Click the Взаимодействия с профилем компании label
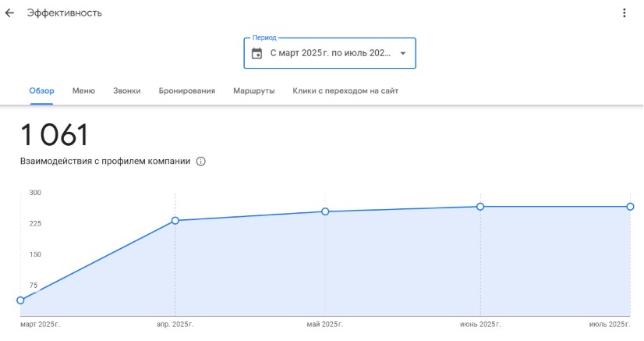The image size is (644, 341). click(104, 162)
